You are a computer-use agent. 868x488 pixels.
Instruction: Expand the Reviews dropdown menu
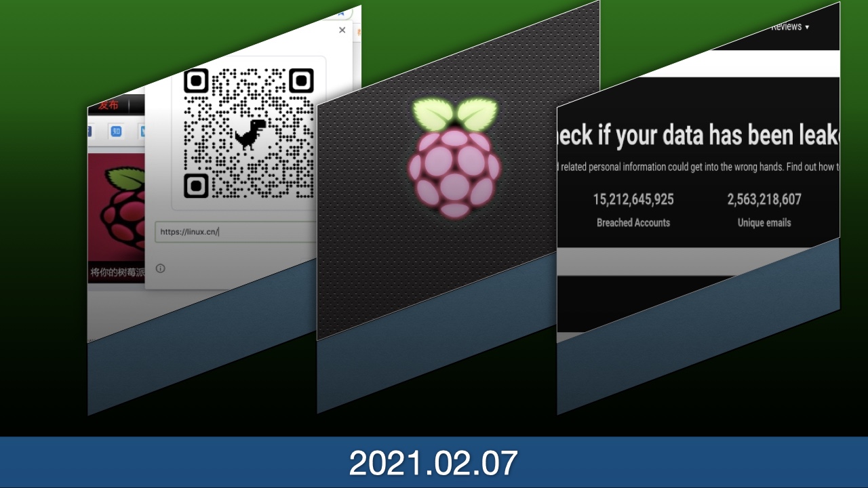789,26
